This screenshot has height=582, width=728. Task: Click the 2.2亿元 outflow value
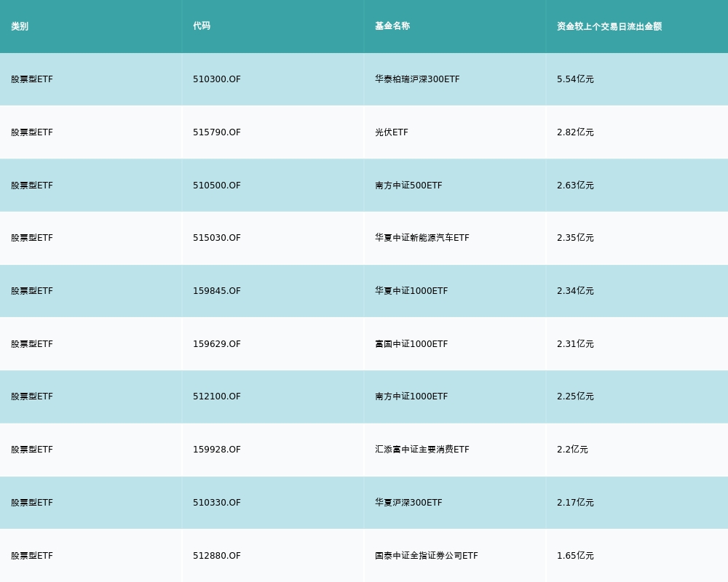(572, 450)
